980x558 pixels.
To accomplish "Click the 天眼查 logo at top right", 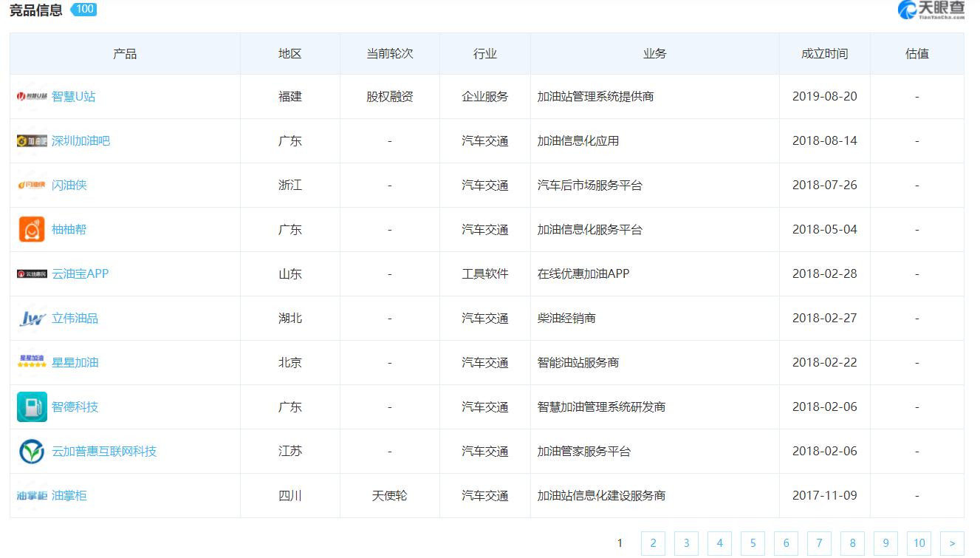I will click(931, 10).
